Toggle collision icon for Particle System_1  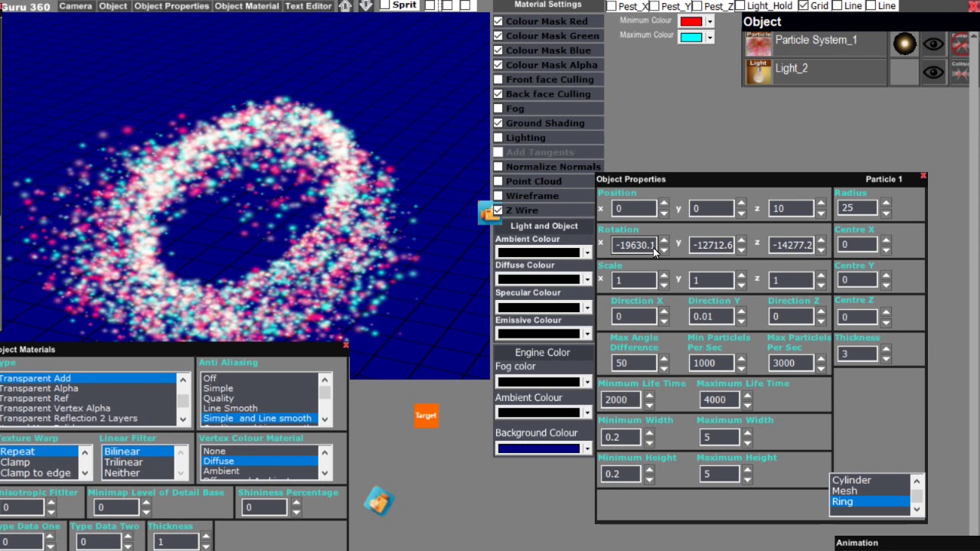(x=959, y=44)
